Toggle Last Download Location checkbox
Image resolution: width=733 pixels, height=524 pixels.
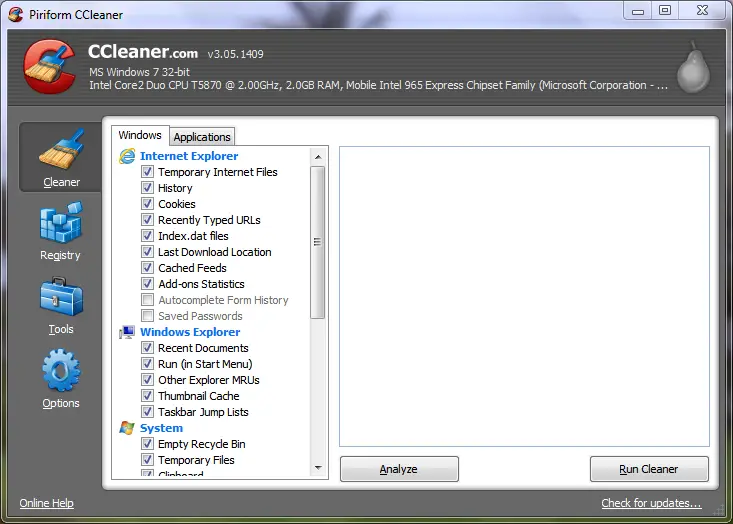(147, 251)
